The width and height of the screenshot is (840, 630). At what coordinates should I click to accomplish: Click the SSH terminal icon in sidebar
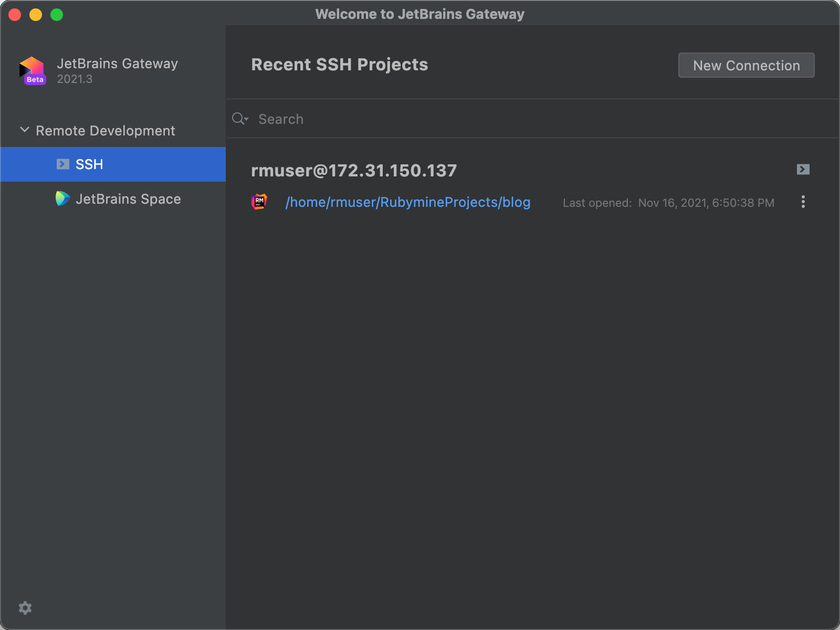pos(62,164)
